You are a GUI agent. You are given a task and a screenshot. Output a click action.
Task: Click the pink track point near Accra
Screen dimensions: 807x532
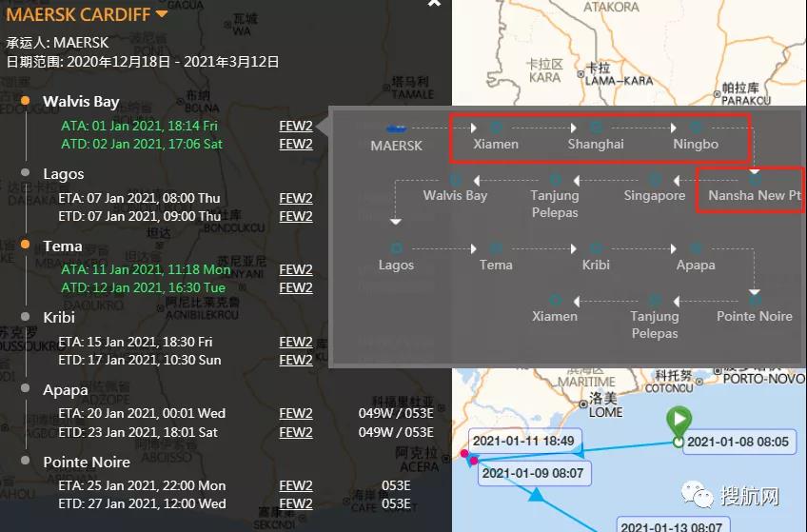(473, 461)
